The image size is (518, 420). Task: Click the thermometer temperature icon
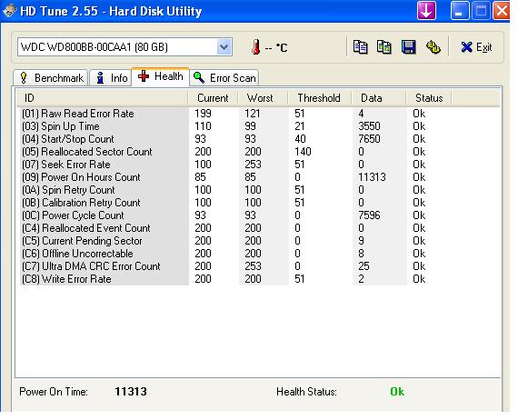point(255,47)
